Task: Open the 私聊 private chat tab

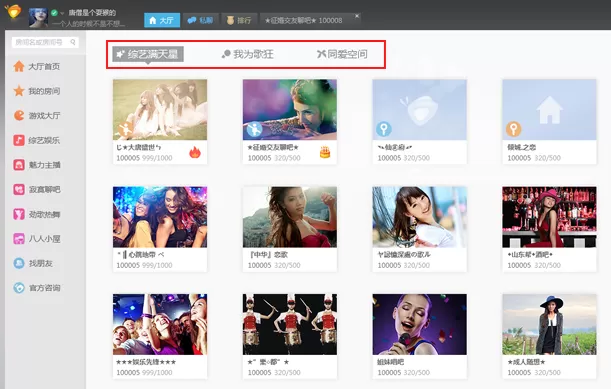Action: click(200, 20)
